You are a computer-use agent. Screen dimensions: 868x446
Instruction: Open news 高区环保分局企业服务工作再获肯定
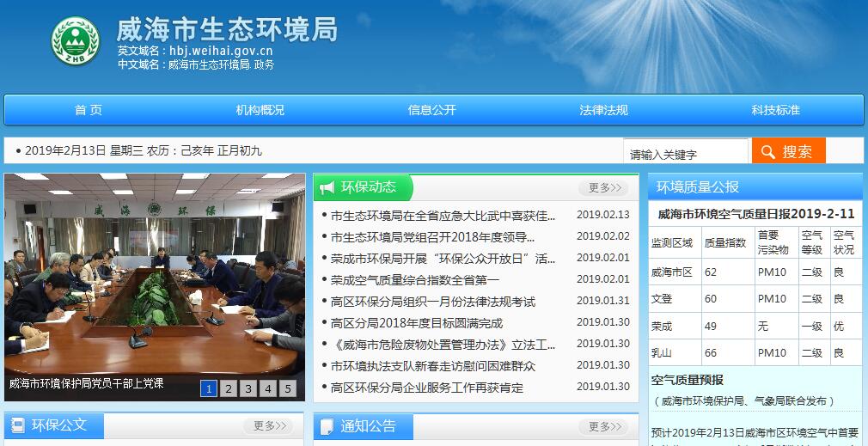(x=427, y=388)
